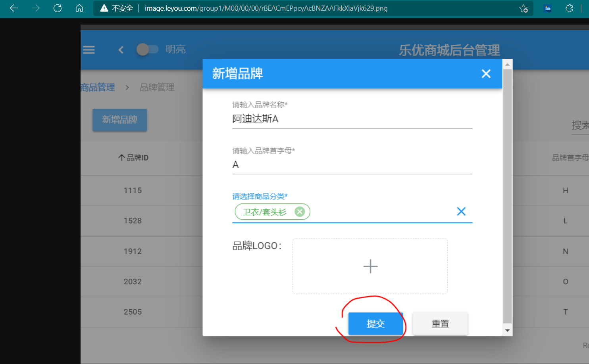Open the browser home page

79,8
